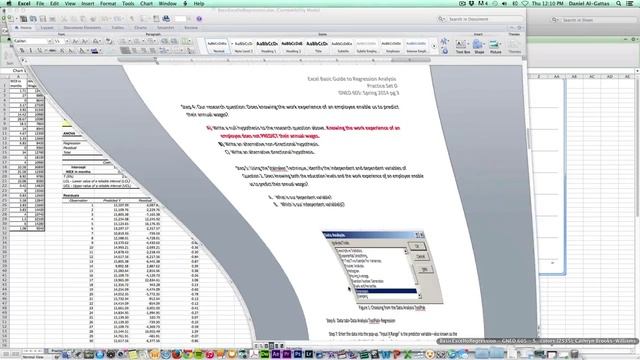Click the Undo icon in Word toolbar
The width and height of the screenshot is (640, 360).
click(105, 19)
